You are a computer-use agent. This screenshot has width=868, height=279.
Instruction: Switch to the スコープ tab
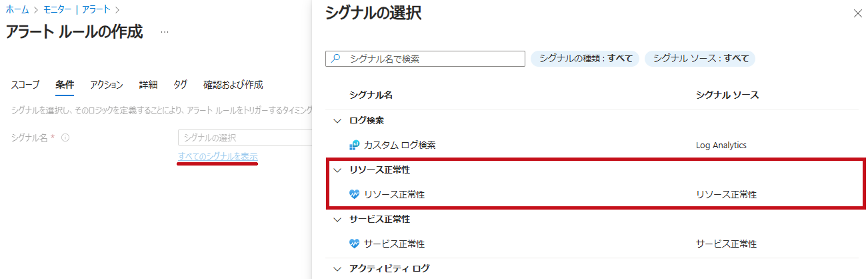(25, 85)
